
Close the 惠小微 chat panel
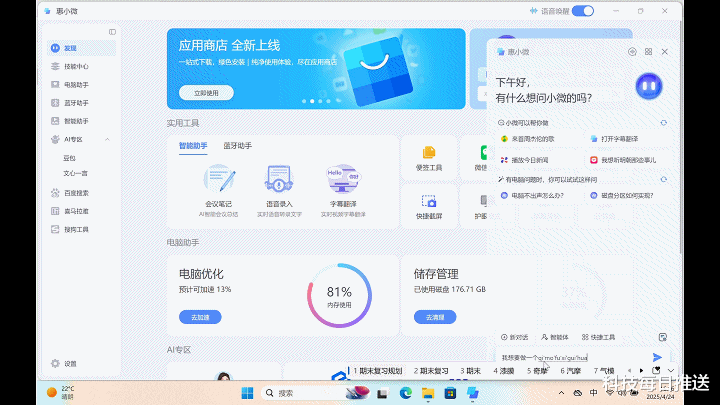pos(664,52)
